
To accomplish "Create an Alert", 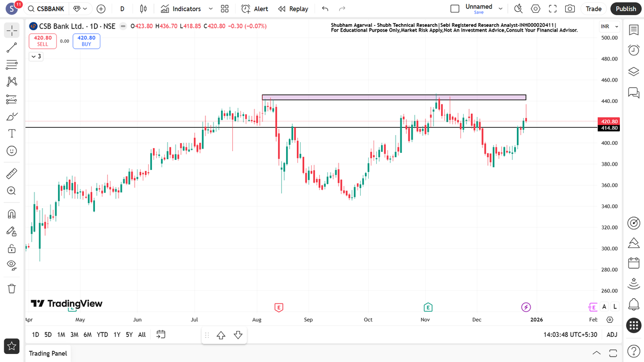I will (x=255, y=9).
